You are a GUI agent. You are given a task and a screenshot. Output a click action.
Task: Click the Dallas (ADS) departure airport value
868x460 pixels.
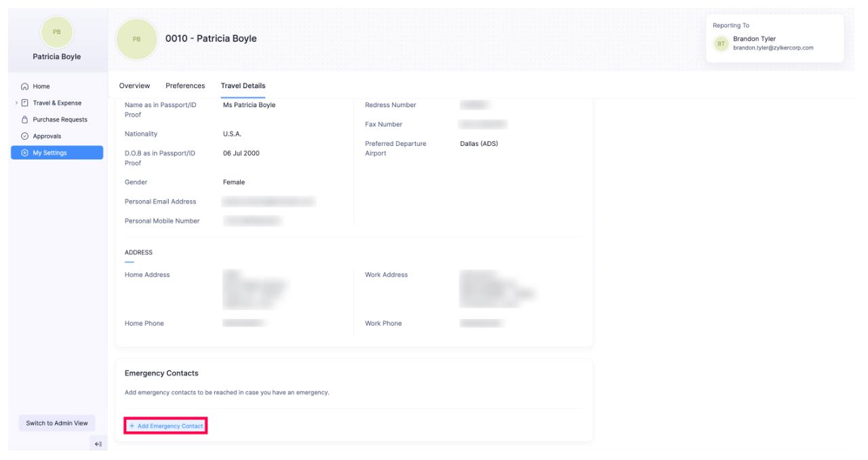click(479, 144)
